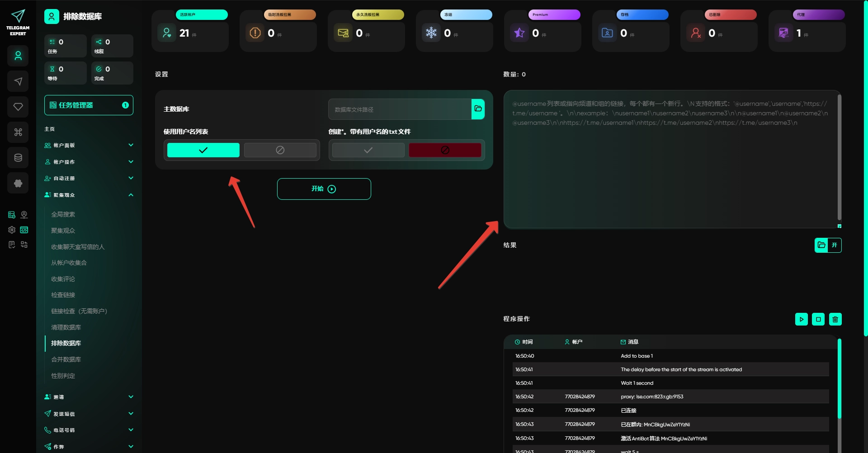Select 全局搜索 in the sidebar menu
Viewport: 868px width, 453px height.
(63, 214)
